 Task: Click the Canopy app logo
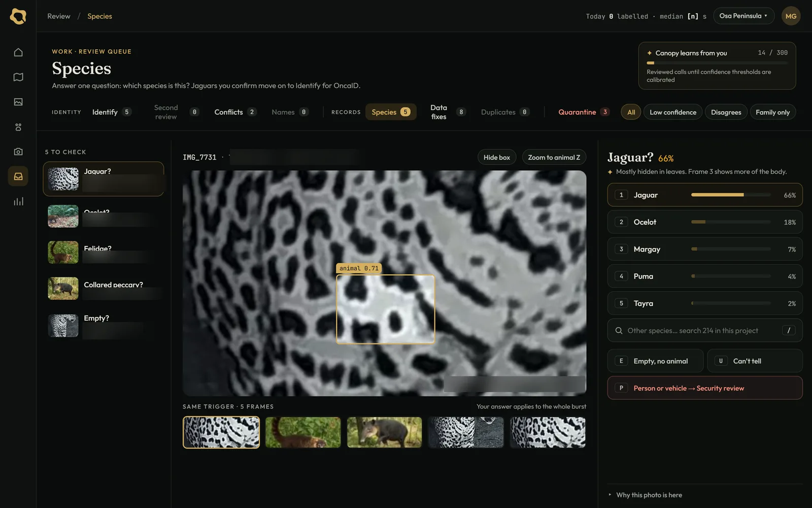point(18,16)
